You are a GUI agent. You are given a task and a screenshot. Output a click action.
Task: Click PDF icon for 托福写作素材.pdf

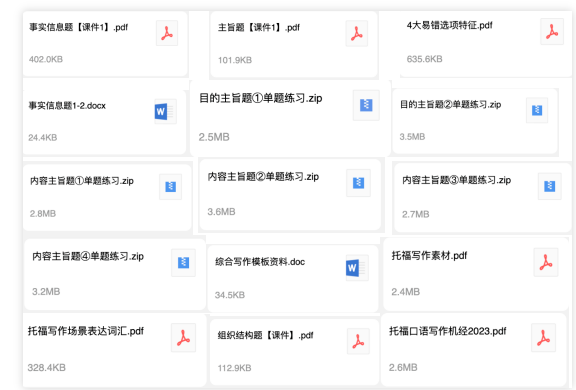click(546, 262)
